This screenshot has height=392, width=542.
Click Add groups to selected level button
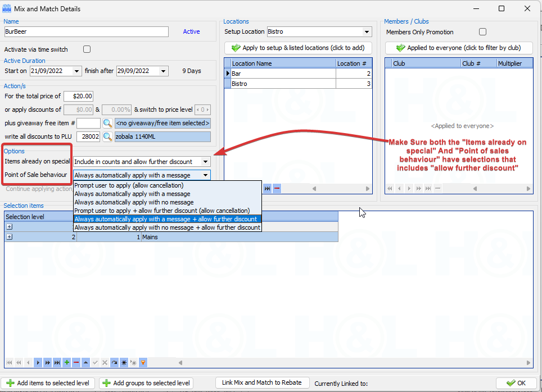[146, 383]
